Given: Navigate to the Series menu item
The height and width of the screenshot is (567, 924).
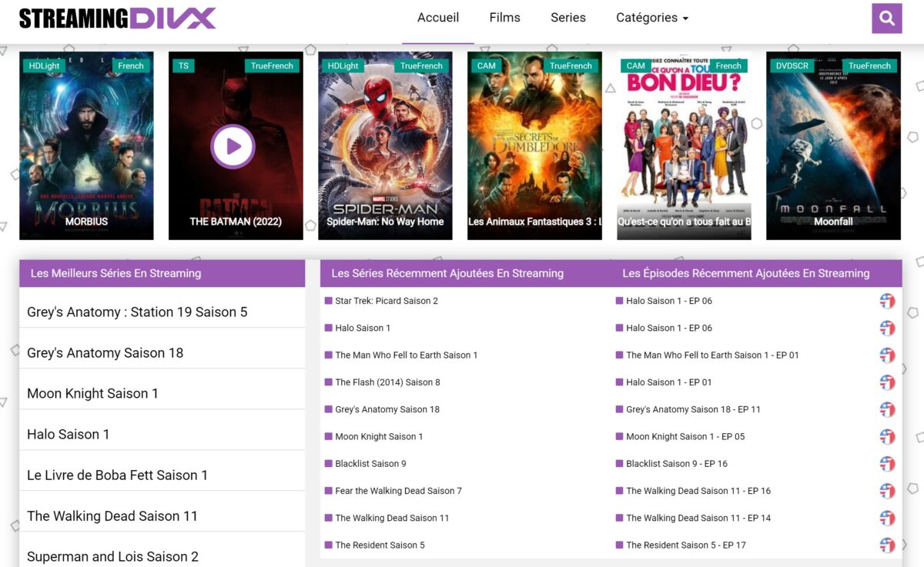Looking at the screenshot, I should [x=567, y=18].
